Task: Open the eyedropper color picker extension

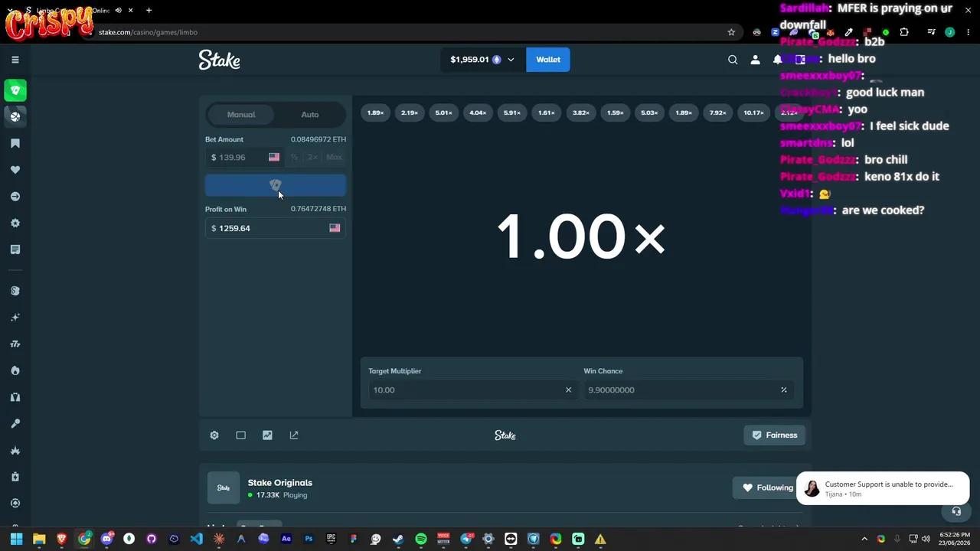Action: click(848, 32)
